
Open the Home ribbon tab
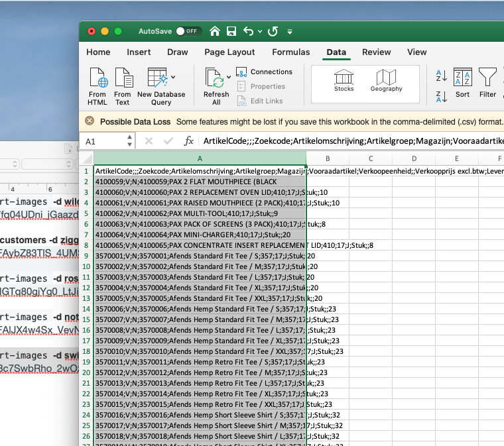[x=98, y=52]
